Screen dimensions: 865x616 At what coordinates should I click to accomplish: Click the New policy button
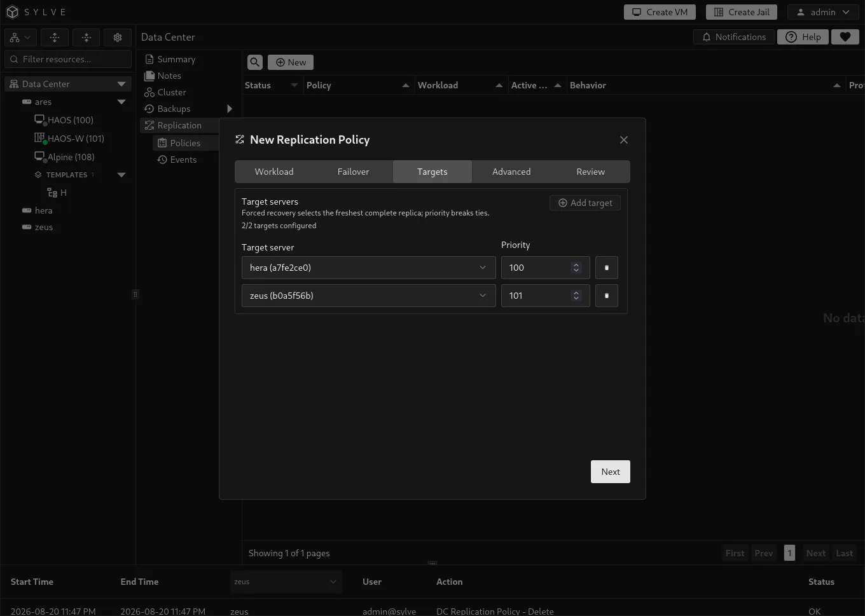coord(291,62)
